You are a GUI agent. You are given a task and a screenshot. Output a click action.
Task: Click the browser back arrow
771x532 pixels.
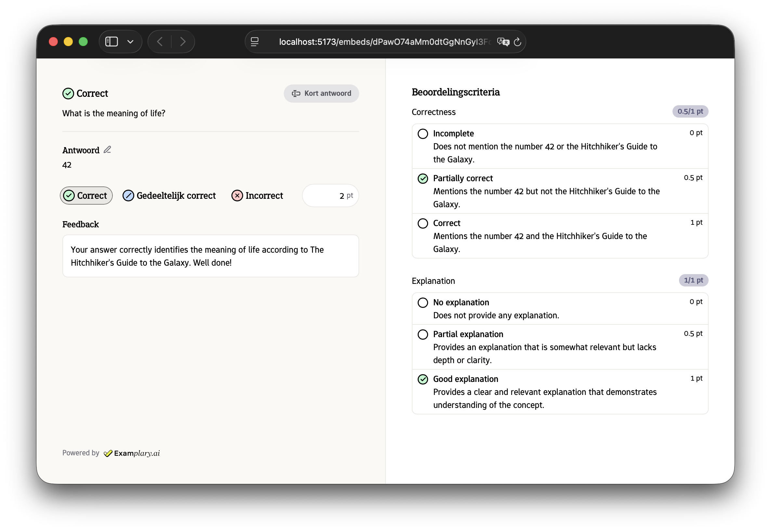coord(160,42)
